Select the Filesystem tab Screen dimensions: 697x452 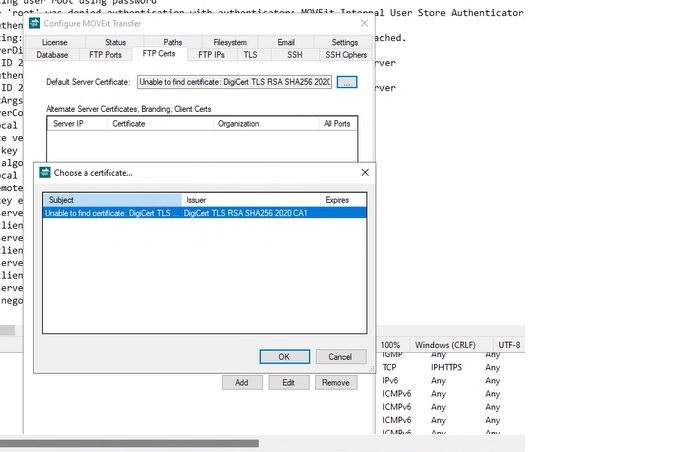coord(230,42)
